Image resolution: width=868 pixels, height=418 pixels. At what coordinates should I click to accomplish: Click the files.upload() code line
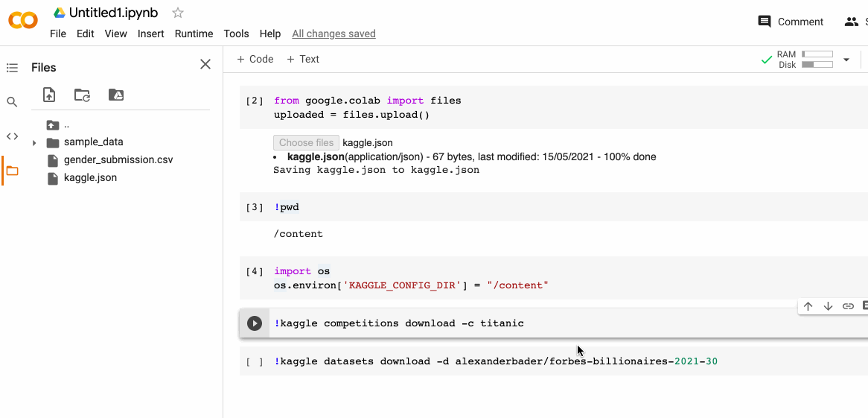pyautogui.click(x=351, y=115)
